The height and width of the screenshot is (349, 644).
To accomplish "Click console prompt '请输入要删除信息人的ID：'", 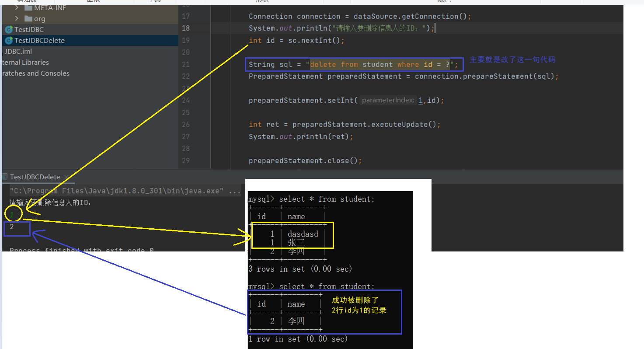I will (x=51, y=202).
